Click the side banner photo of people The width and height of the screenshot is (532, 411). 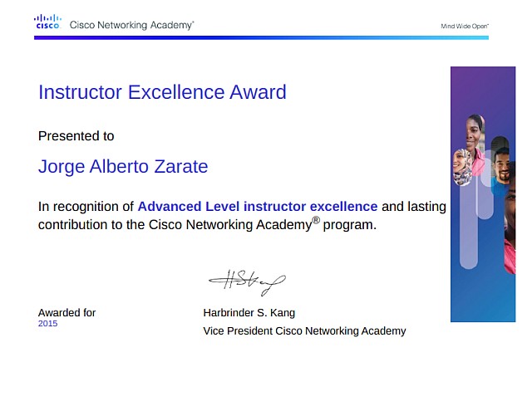[x=483, y=194]
